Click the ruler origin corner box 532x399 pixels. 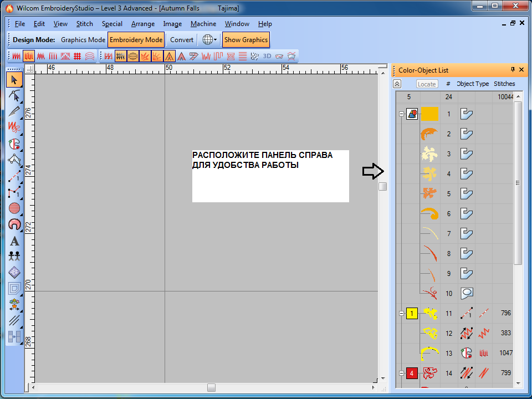coord(29,69)
